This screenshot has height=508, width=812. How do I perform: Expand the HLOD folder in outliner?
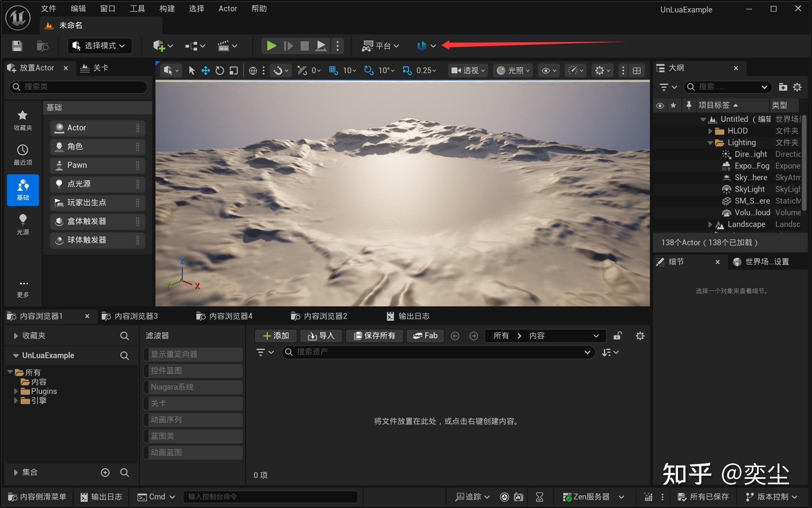tap(710, 131)
